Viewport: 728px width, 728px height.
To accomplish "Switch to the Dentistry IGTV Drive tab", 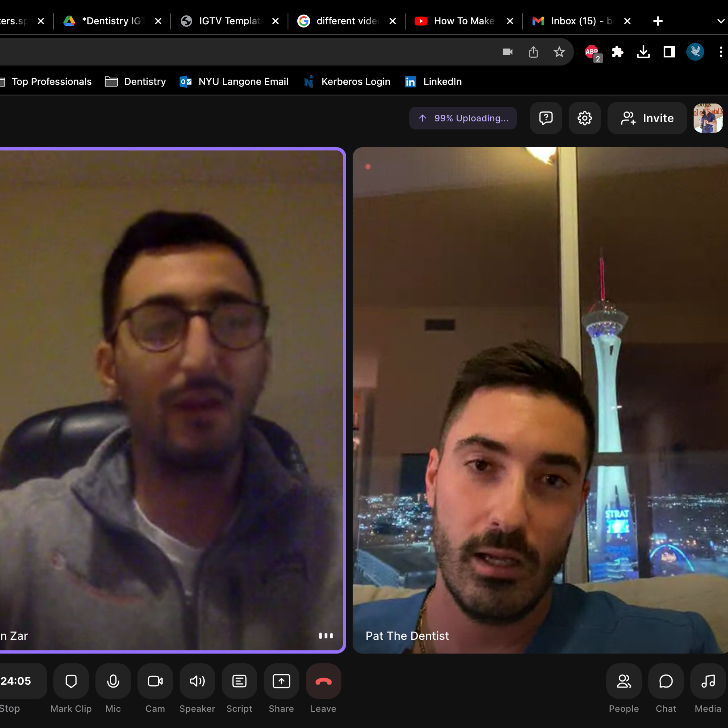I will pos(112,21).
